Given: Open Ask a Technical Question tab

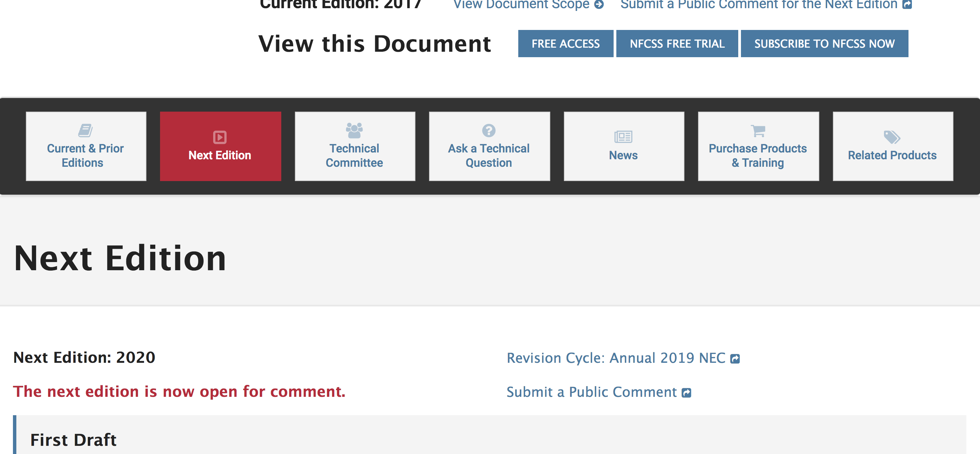Looking at the screenshot, I should click(x=489, y=146).
